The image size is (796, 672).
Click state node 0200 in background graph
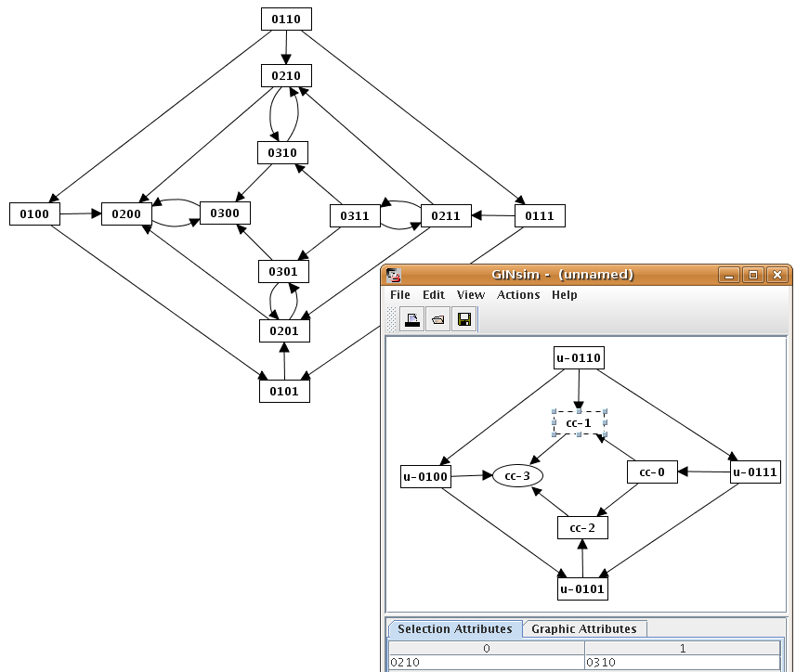pos(127,214)
